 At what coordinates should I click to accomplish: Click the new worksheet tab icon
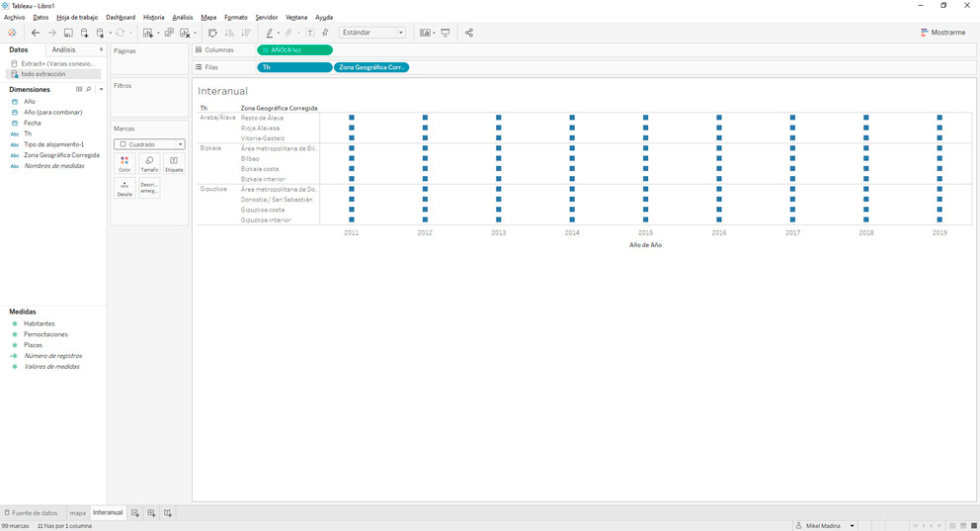135,513
